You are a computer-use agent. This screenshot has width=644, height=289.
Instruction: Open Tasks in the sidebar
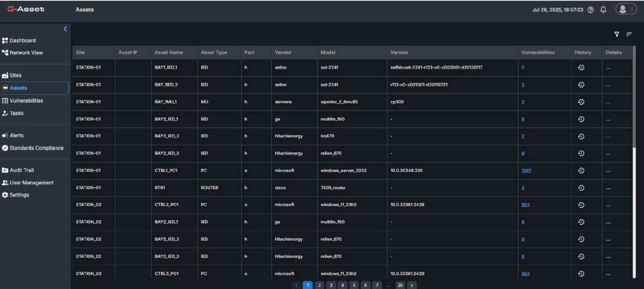(x=13, y=113)
